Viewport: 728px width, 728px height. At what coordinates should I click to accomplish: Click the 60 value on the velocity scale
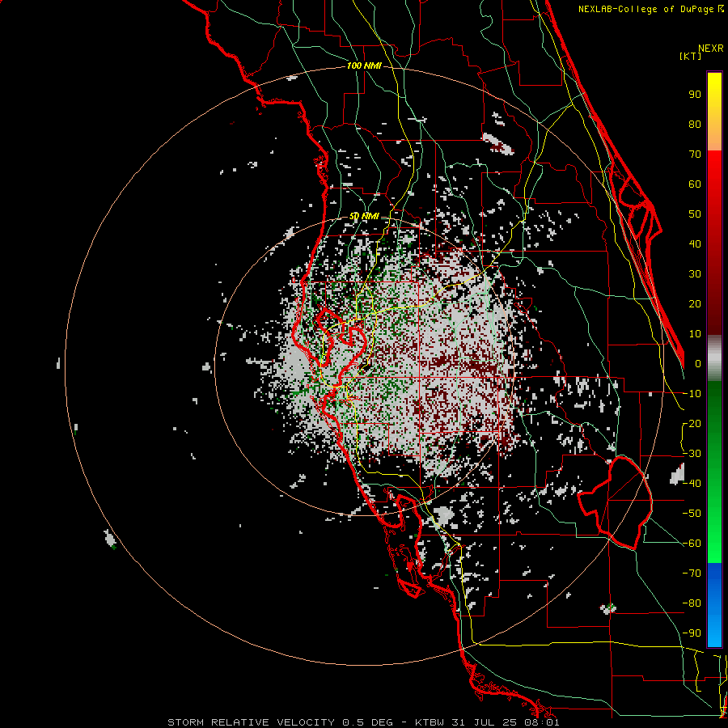coord(695,184)
